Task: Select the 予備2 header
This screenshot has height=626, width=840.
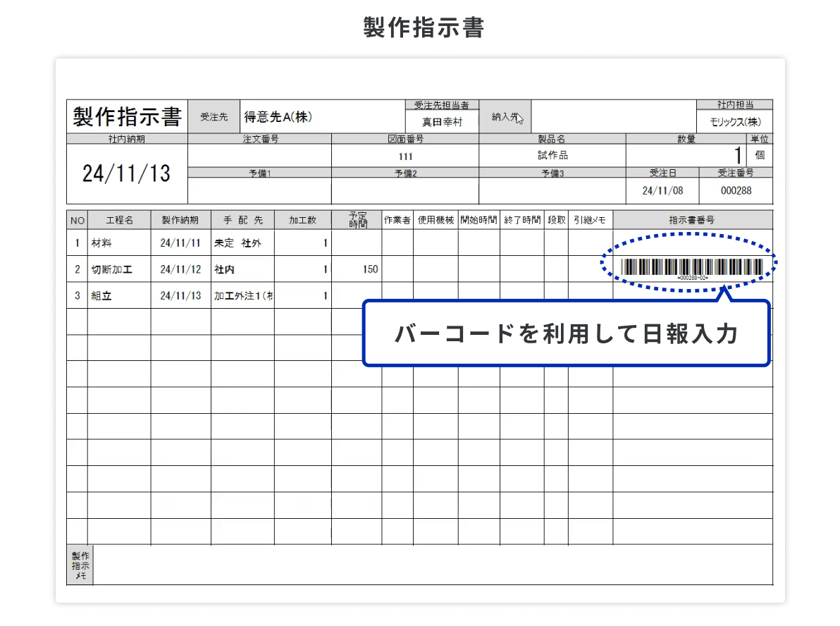Action: click(405, 173)
